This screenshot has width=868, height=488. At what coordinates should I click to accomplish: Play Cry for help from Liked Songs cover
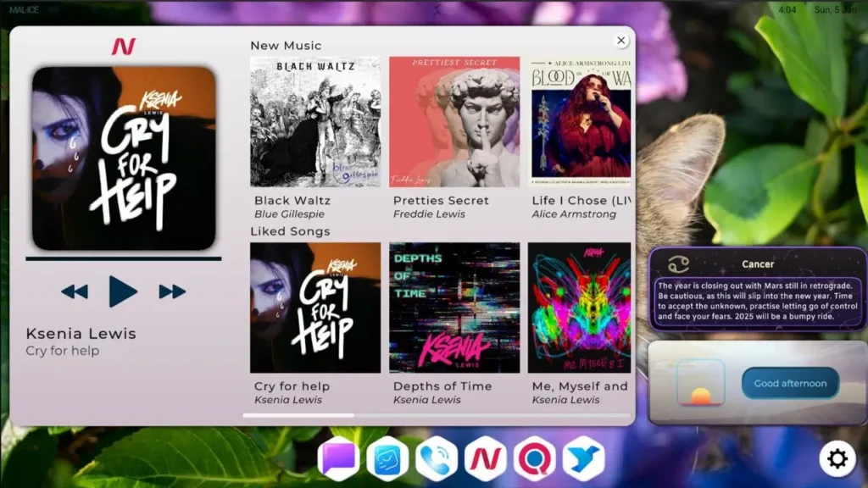tap(315, 308)
